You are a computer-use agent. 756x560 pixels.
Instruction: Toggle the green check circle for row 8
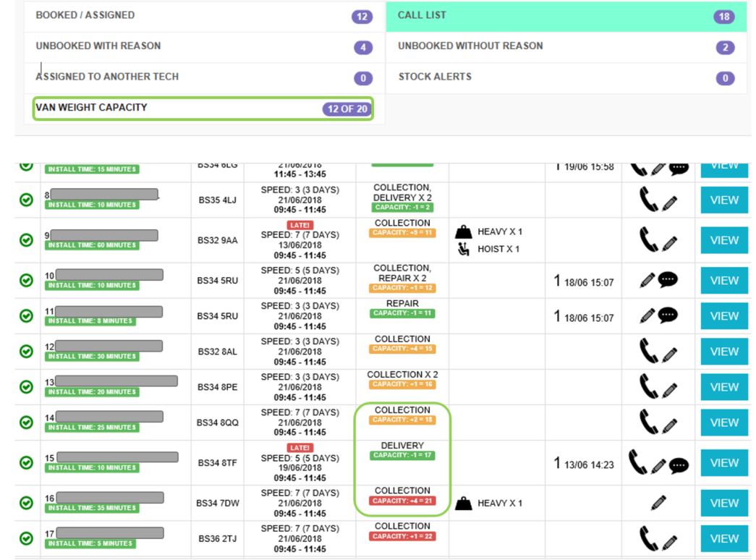[27, 199]
